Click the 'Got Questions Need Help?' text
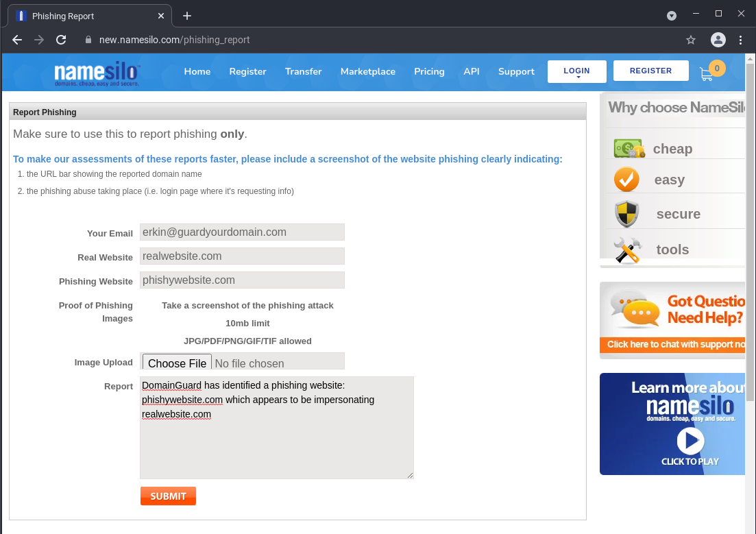Viewport: 756px width, 534px height. click(706, 309)
